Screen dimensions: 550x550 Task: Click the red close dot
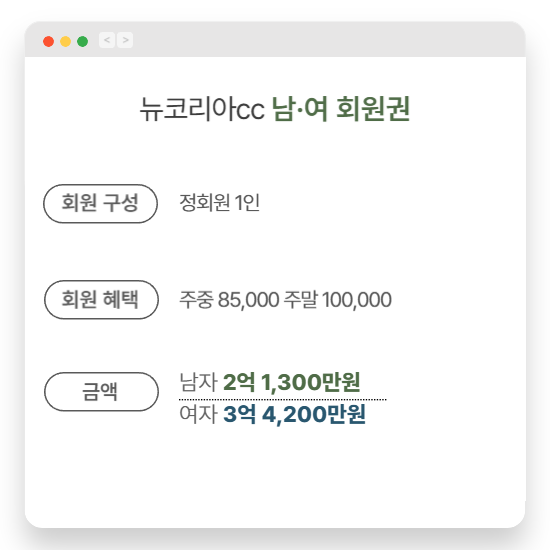pos(48,41)
